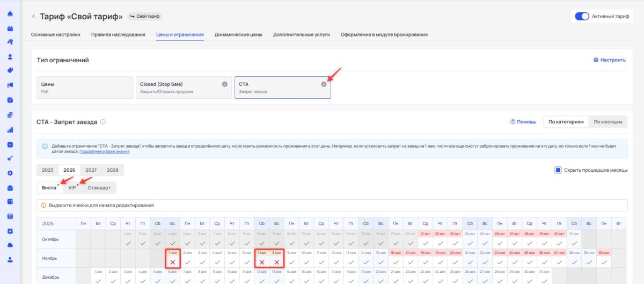
Task: Click the 'Настроить' button
Action: [610, 60]
